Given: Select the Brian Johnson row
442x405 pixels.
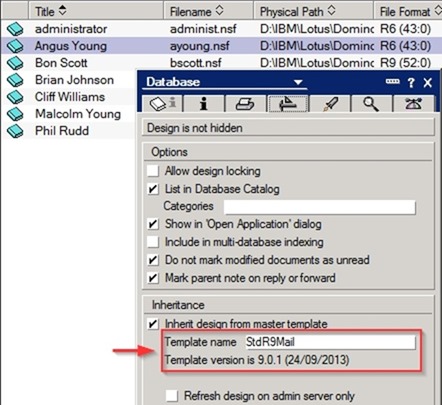Looking at the screenshot, I should [x=74, y=80].
